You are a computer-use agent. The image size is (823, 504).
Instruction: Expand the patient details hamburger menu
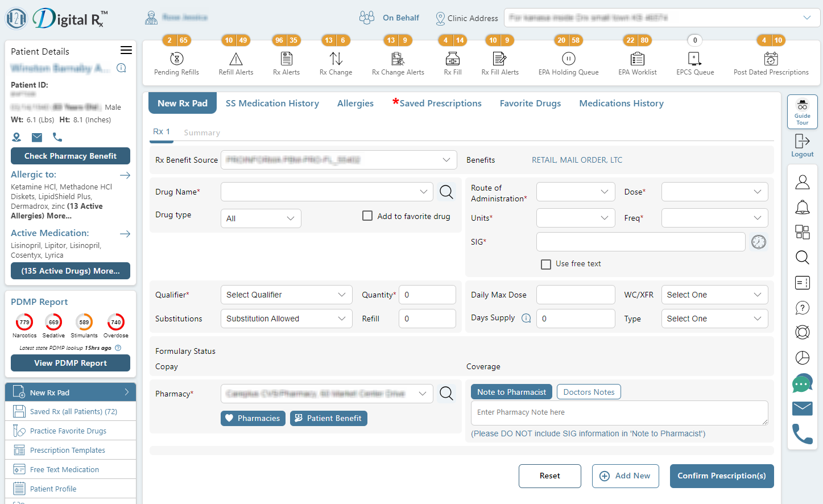pos(126,50)
